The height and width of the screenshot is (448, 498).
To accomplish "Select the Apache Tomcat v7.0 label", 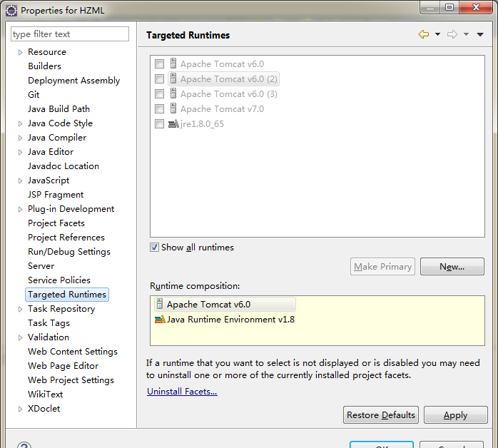I will [222, 109].
